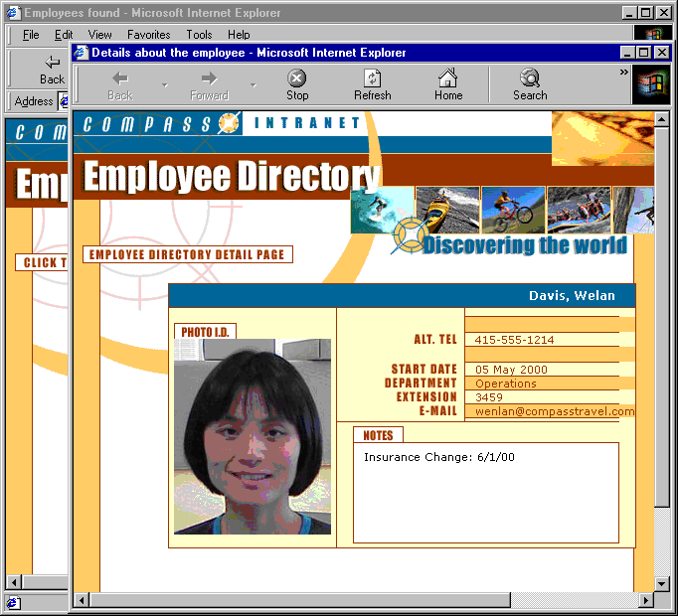Click the extension value 3459
678x616 pixels.
pyautogui.click(x=489, y=397)
